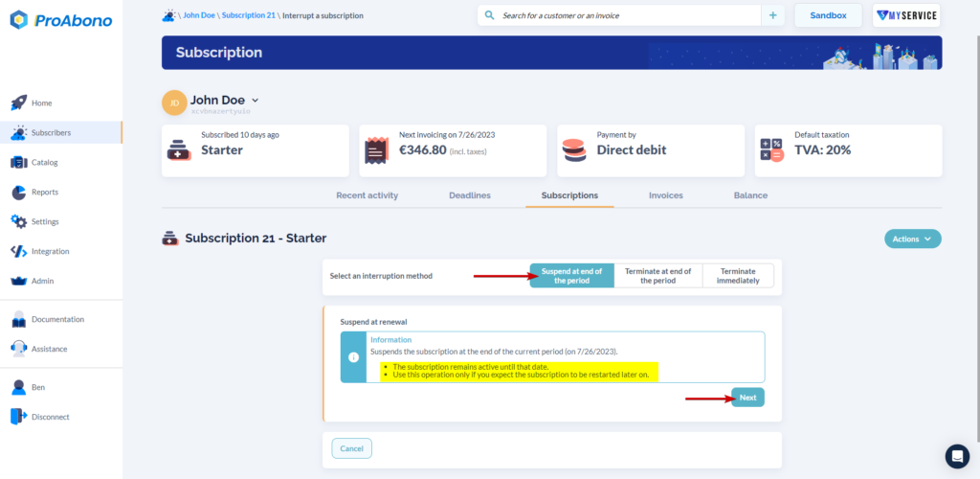Click the Next button

[747, 397]
